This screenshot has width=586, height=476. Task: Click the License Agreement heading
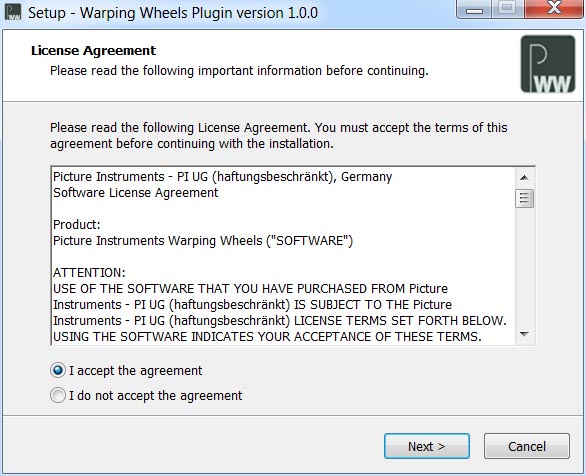point(93,50)
